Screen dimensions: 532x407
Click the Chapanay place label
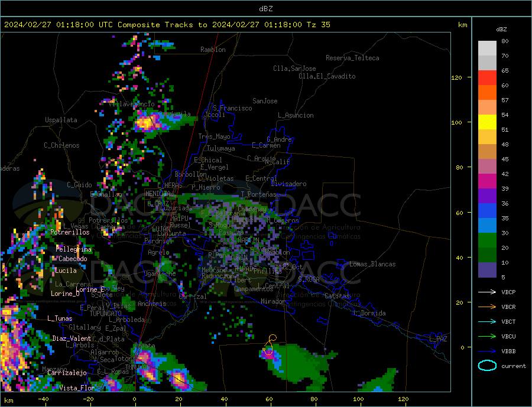pyautogui.click(x=252, y=209)
